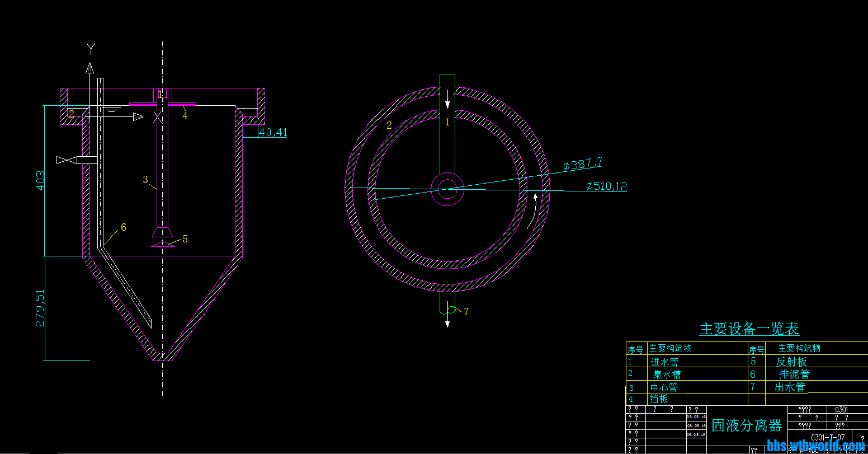Select the 中心管 table cell
The image size is (868, 454).
663,387
